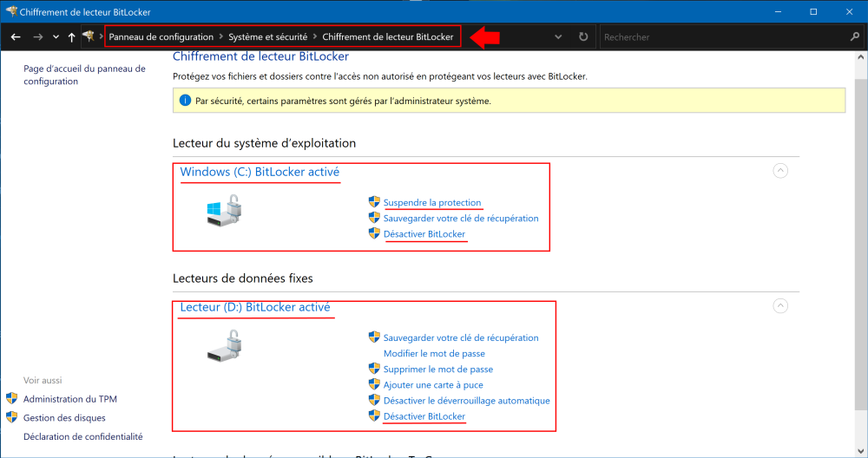Click the blue info icon in yellow banner
Viewport: 868px width, 458px height.
pos(185,101)
